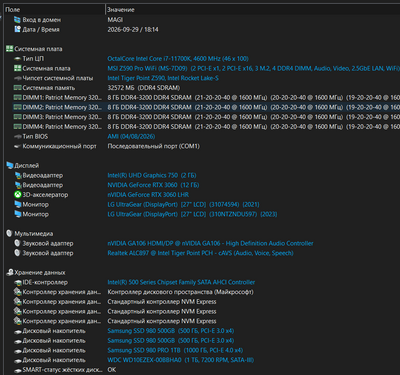Screen dimensions: 400x375
Task: Select the Тип BIOS field label
Action: coord(35,136)
